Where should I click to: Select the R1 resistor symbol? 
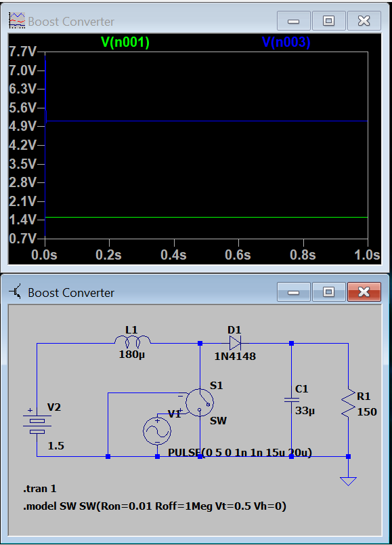(x=348, y=403)
